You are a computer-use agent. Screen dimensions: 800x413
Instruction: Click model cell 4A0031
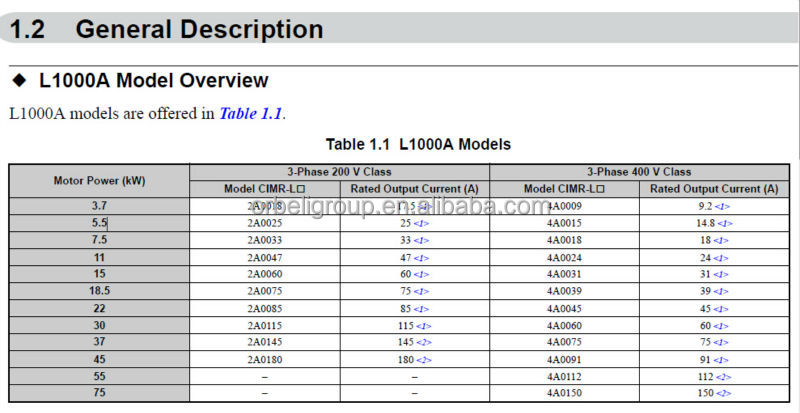[x=564, y=274]
